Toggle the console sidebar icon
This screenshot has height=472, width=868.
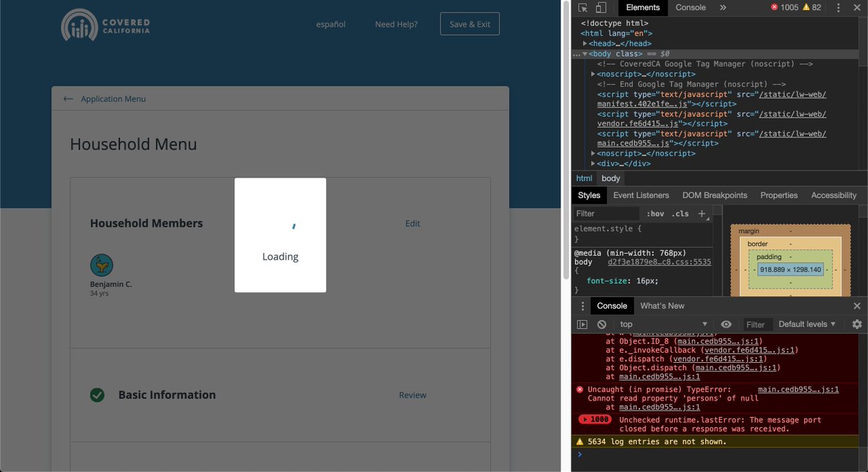(x=582, y=325)
